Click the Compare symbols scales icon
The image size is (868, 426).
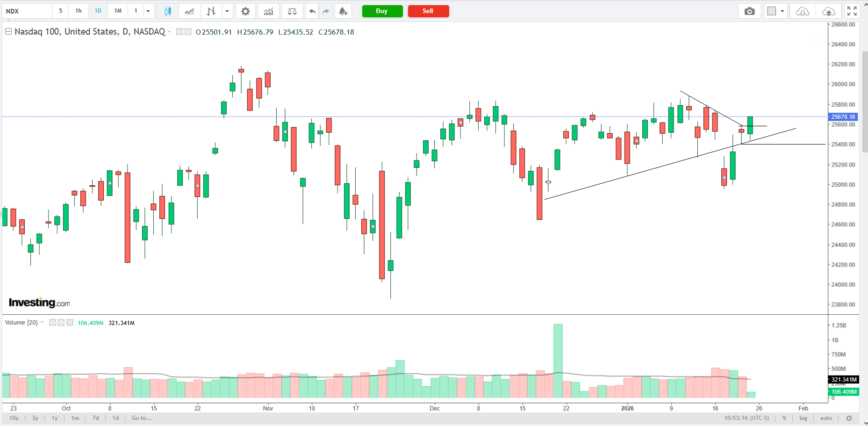(x=292, y=11)
